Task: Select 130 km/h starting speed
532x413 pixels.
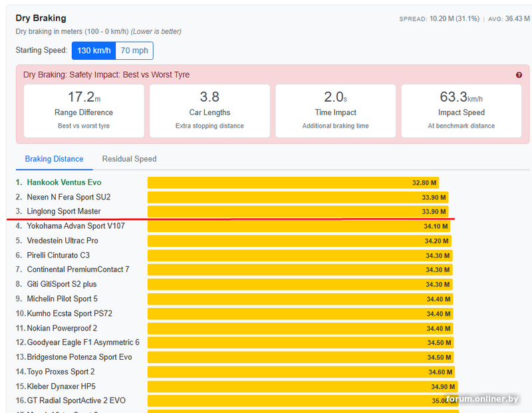Action: (x=93, y=51)
